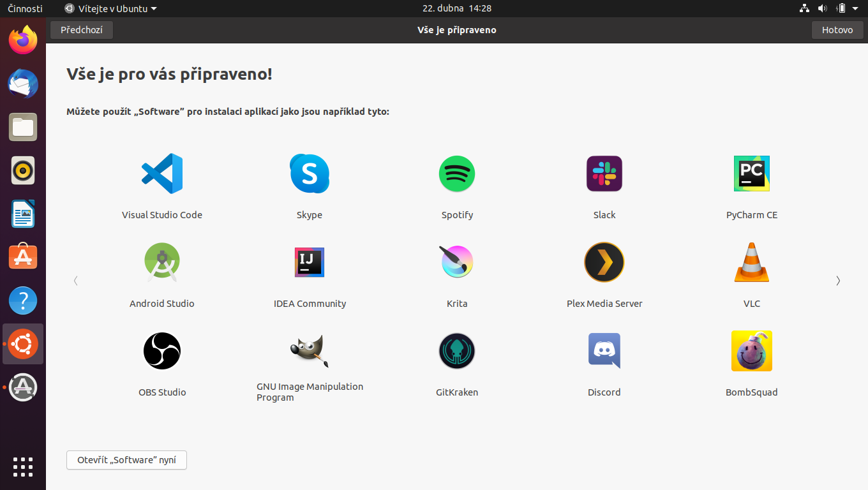Screen dimensions: 868x490
Task: Open the Visual Studio Code app icon
Action: (162, 174)
